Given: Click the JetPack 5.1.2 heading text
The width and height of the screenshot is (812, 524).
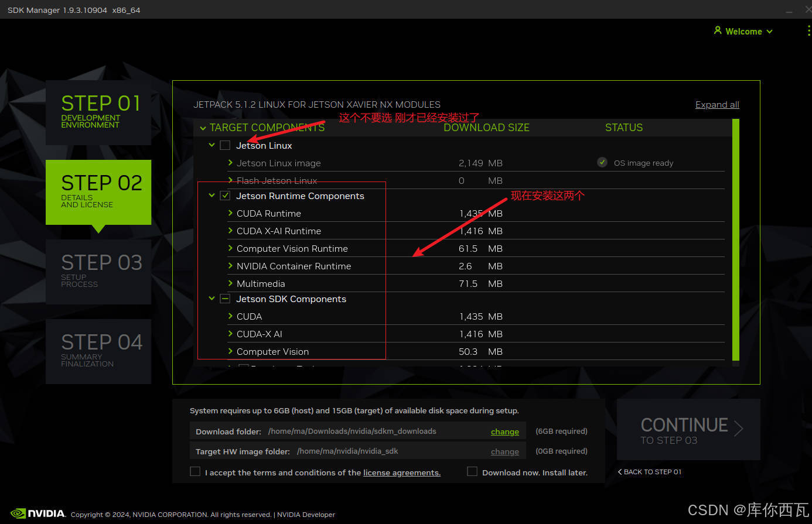Looking at the screenshot, I should (317, 105).
